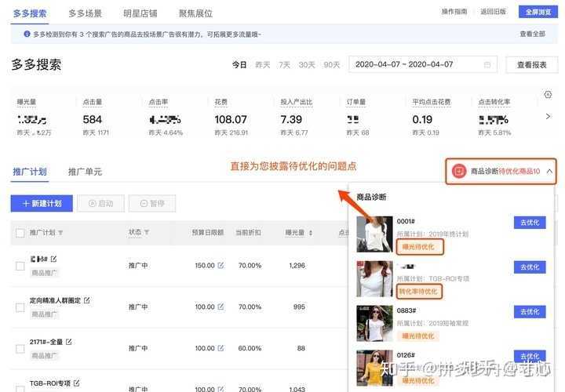Click 去优化 for product 0883#
This screenshot has height=392, width=565.
tap(530, 312)
